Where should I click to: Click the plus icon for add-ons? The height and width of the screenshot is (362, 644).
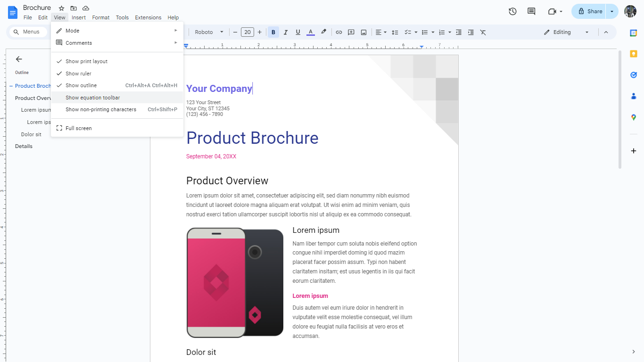[634, 151]
